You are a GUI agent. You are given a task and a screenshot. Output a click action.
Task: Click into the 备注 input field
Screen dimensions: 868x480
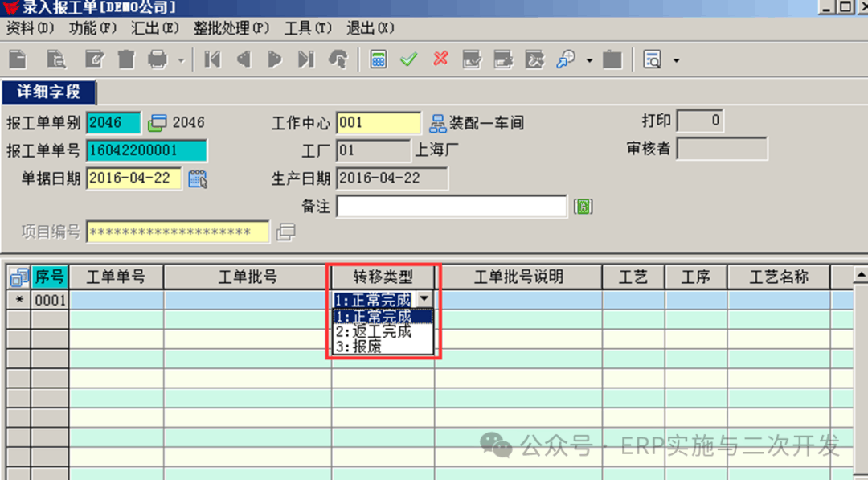tap(452, 207)
